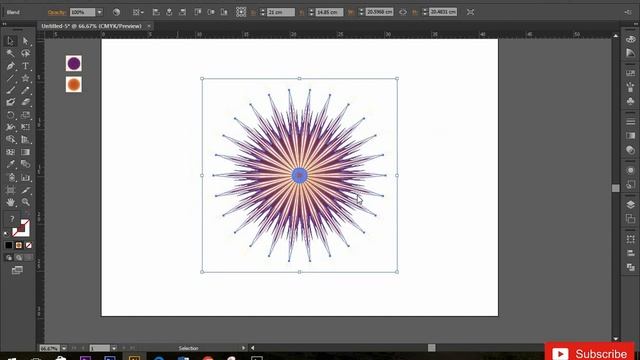
Task: Set paint mode to Gradient
Action: pyautogui.click(x=18, y=245)
